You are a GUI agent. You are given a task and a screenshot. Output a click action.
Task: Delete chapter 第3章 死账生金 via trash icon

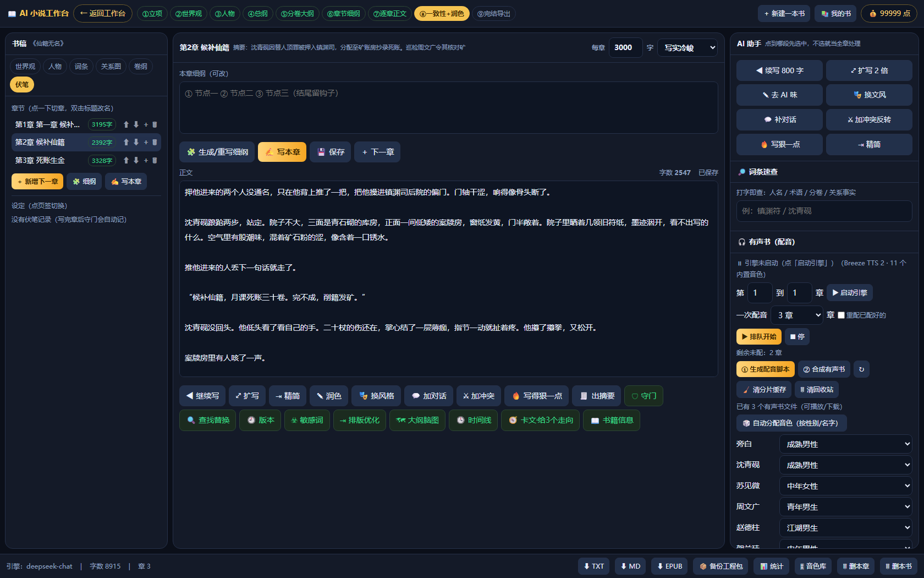pos(155,160)
